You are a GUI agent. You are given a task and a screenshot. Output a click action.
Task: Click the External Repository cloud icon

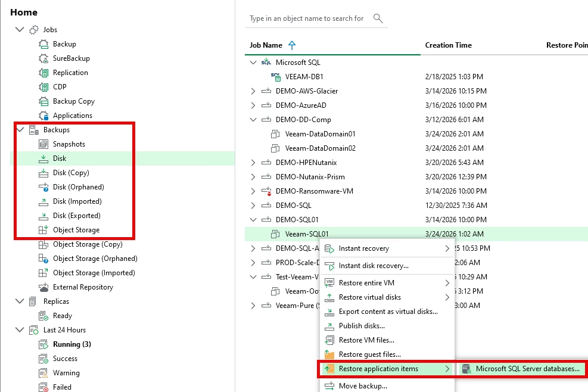tap(43, 287)
